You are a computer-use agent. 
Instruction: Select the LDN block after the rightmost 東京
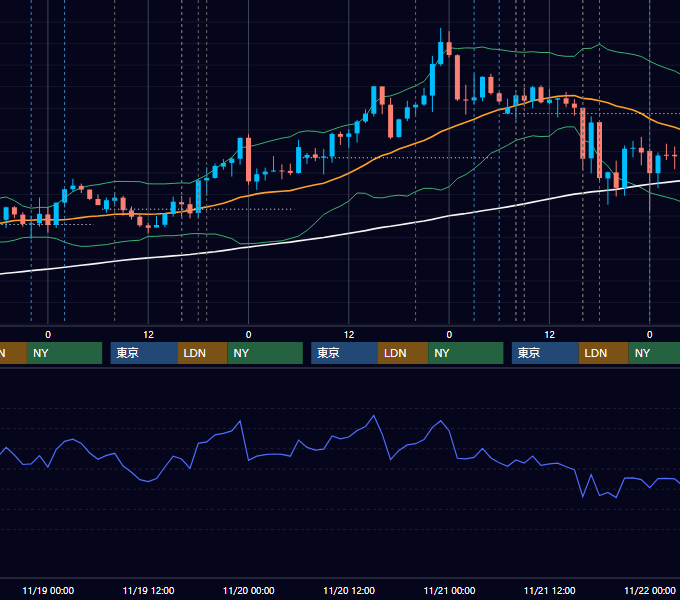(x=604, y=353)
